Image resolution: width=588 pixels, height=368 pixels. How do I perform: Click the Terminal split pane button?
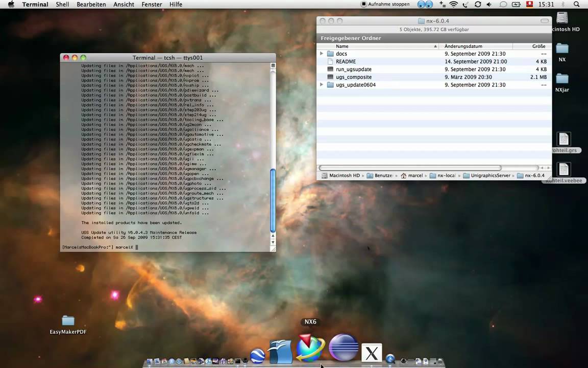[x=273, y=65]
